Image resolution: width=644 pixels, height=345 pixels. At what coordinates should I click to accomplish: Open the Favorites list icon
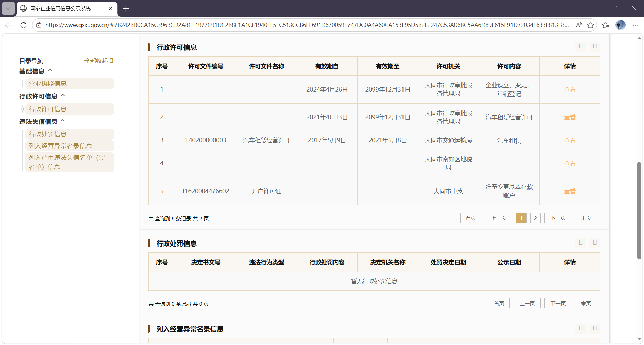tap(605, 25)
